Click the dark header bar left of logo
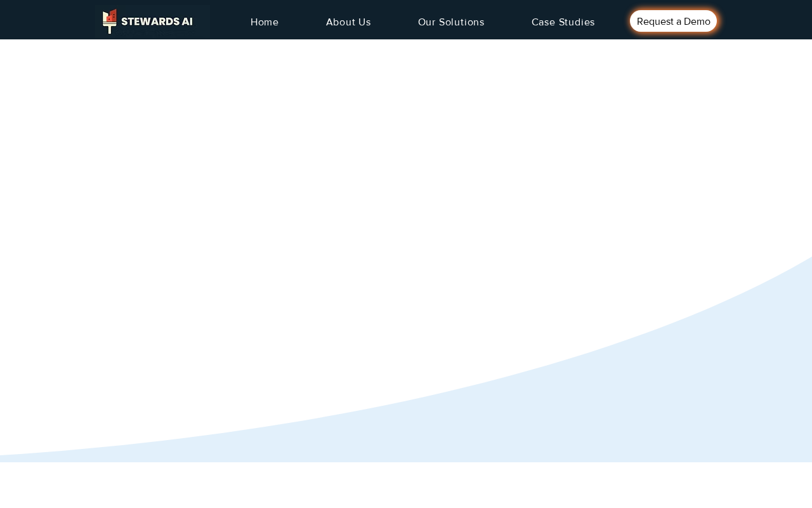Image resolution: width=812 pixels, height=508 pixels. [48, 20]
